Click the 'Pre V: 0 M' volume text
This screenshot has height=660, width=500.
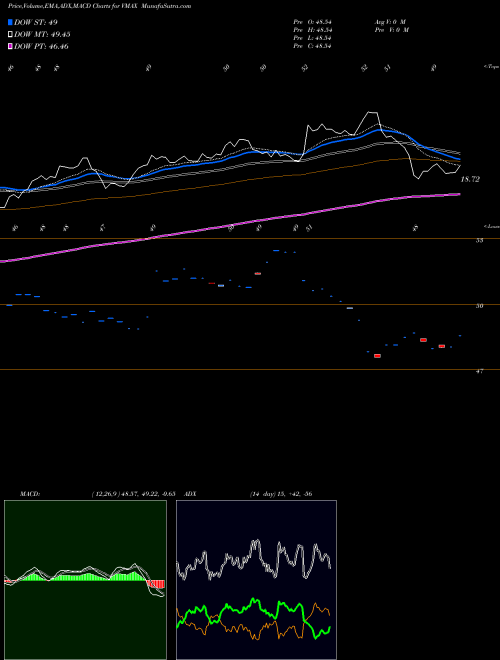click(391, 30)
